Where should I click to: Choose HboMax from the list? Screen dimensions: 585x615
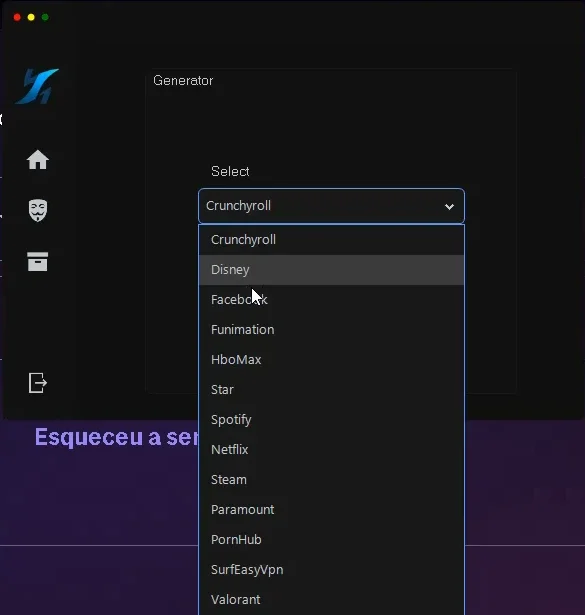point(331,360)
